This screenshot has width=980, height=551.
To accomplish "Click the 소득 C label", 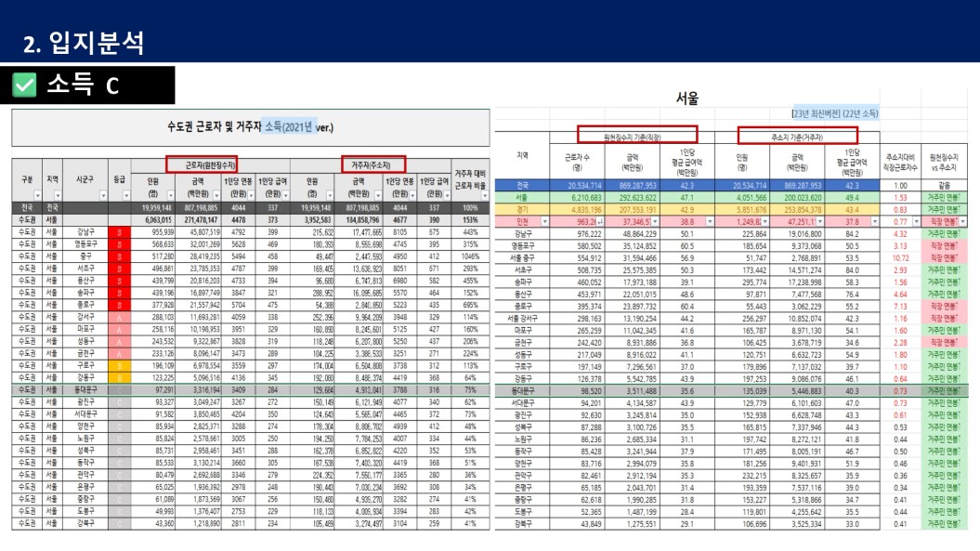I will (x=83, y=85).
